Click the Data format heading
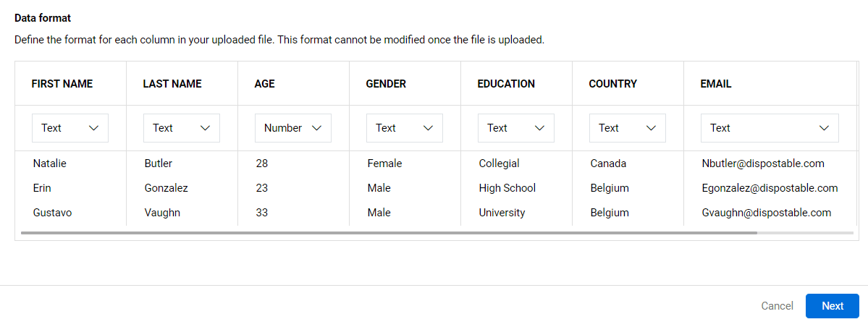Viewport: 868px width, 327px height. click(43, 18)
